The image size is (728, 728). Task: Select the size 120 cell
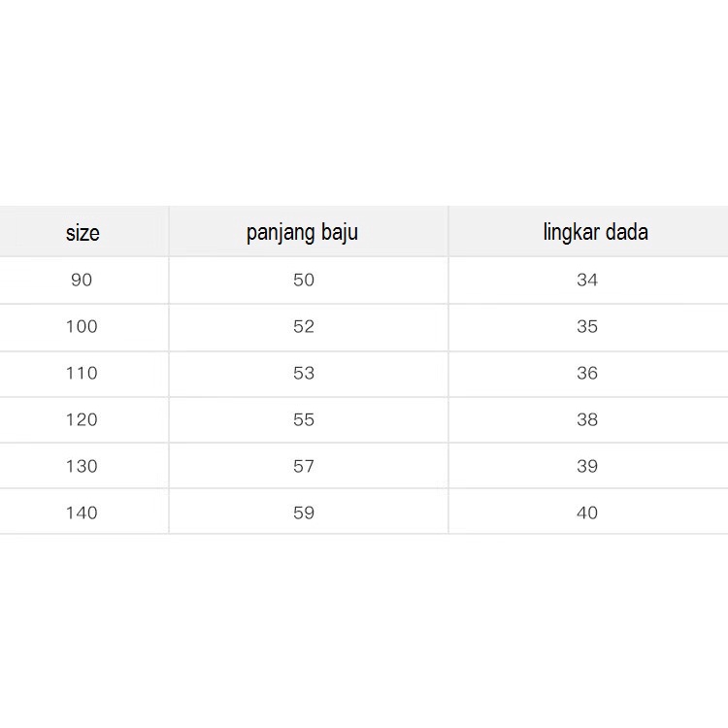coord(82,419)
